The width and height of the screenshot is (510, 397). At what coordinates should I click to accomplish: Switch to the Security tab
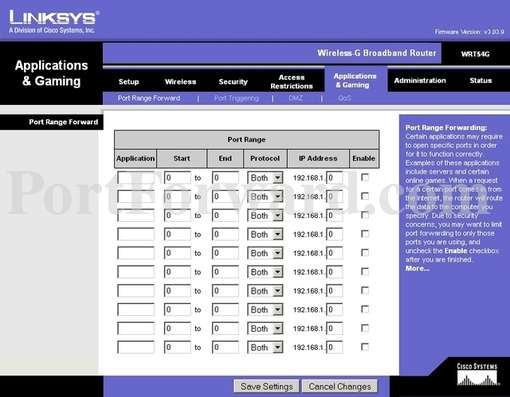tap(233, 82)
